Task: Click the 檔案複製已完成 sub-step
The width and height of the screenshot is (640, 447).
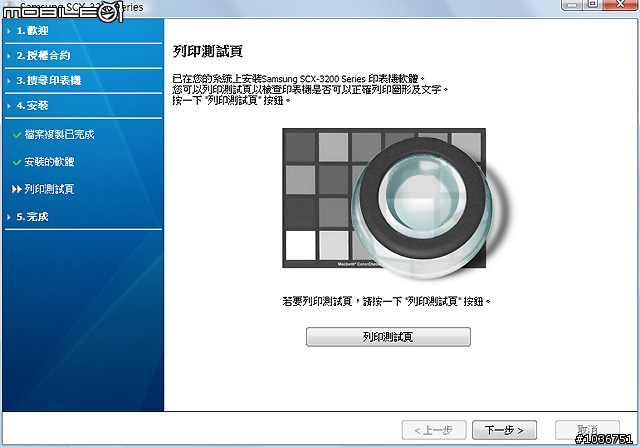Action: pyautogui.click(x=59, y=134)
